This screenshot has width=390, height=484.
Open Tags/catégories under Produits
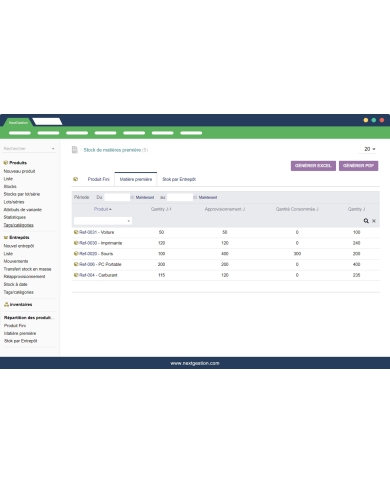(19, 225)
